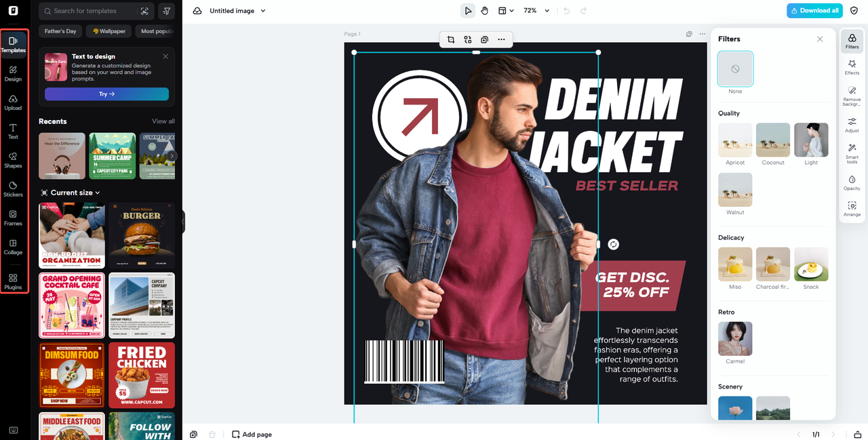Click the Download all button

[814, 11]
